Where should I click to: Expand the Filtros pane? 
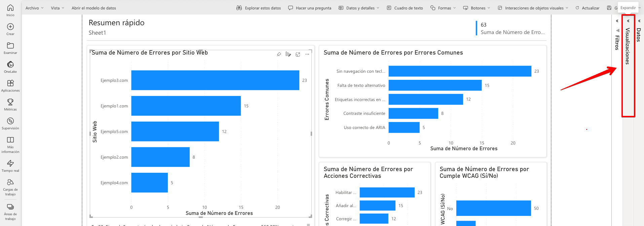(x=617, y=21)
